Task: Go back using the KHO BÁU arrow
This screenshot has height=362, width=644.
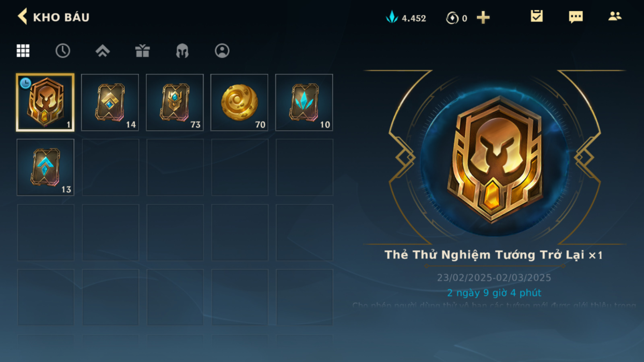Action: (x=23, y=17)
